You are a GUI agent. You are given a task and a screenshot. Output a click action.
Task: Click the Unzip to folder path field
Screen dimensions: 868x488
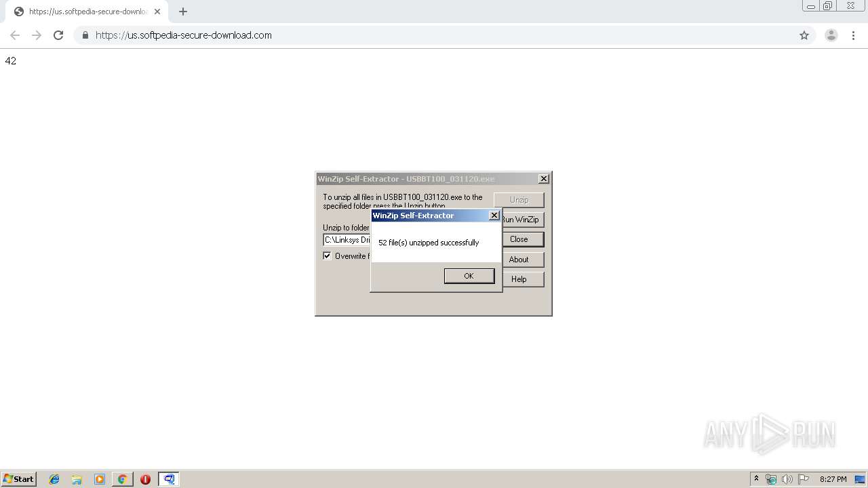click(347, 240)
